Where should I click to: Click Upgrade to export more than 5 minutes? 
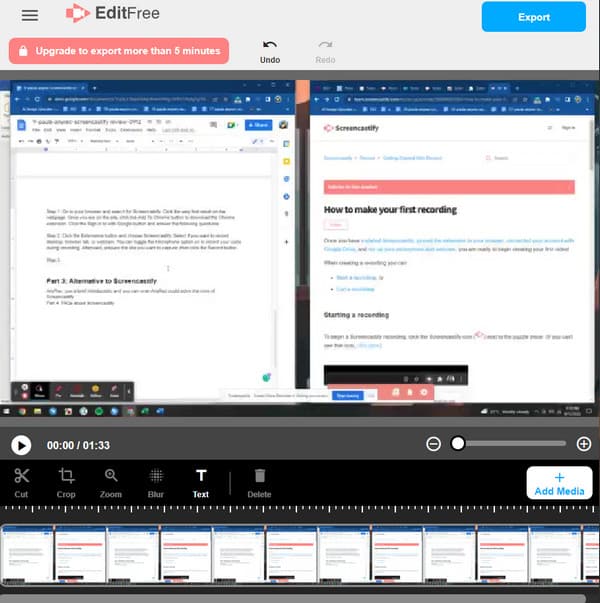pos(119,51)
